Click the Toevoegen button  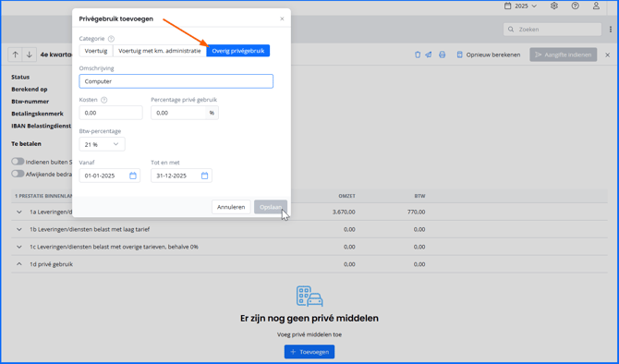point(309,352)
